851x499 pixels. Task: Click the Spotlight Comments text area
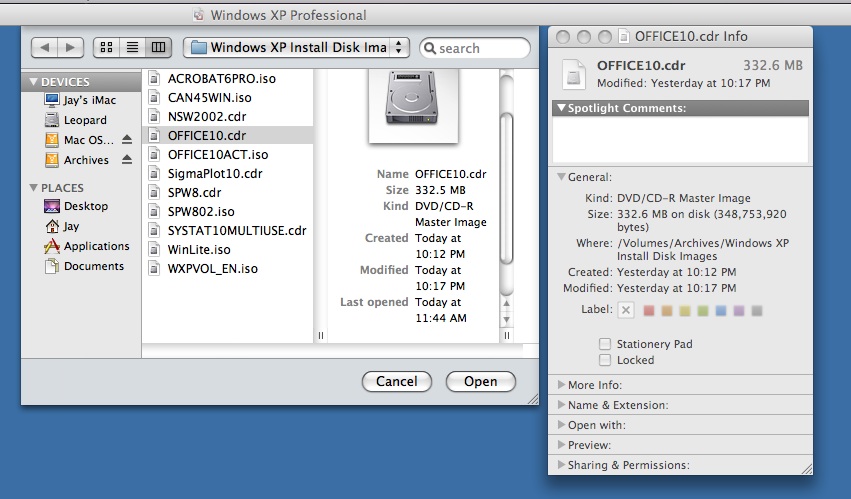coord(680,139)
